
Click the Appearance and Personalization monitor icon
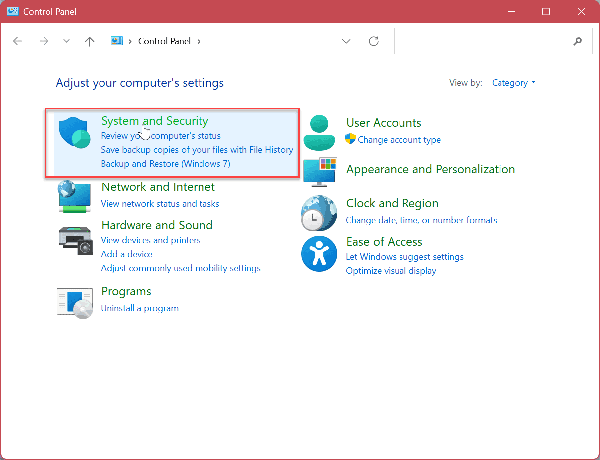coord(320,172)
